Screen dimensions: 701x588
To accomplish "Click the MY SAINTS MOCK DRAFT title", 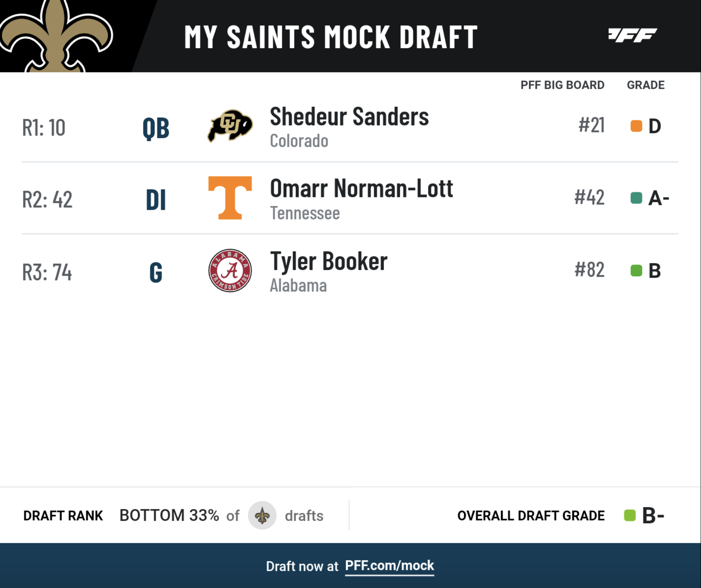I will (331, 37).
